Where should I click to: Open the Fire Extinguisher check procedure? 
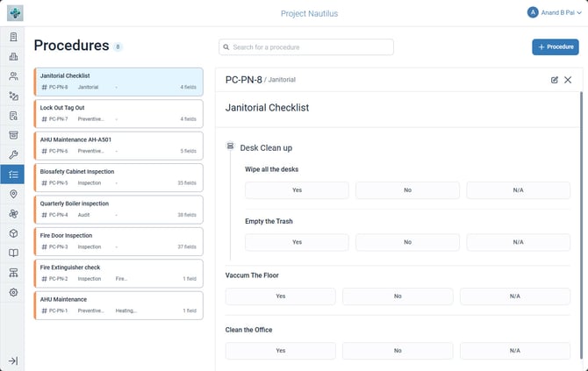tap(118, 274)
